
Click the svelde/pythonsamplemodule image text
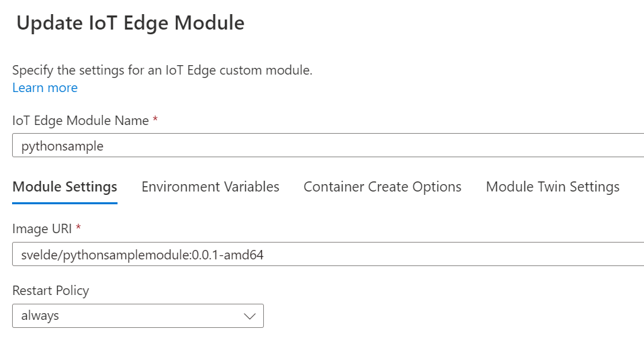click(142, 255)
